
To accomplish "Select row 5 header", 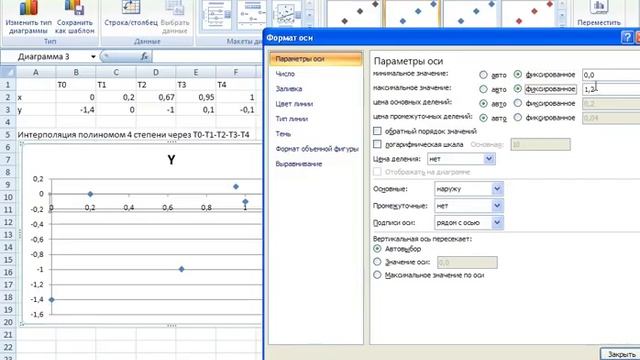I will [x=7, y=135].
